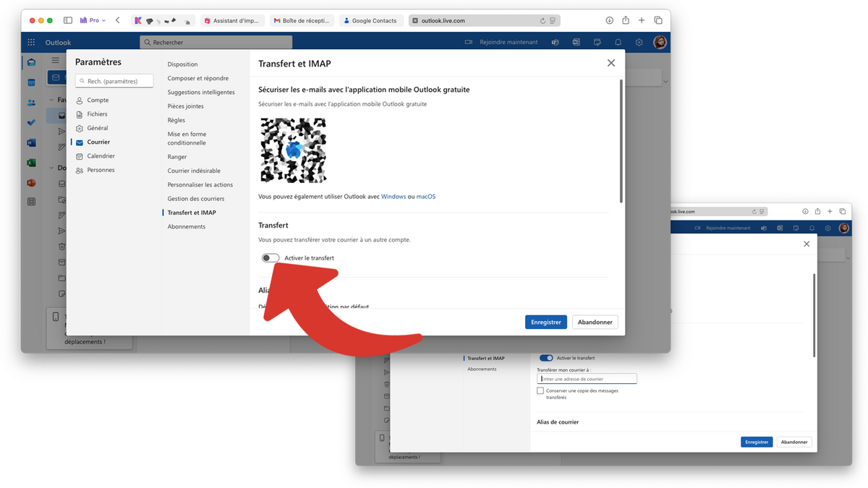Open notifications bell in the back window
This screenshot has height=488, width=868.
coord(812,228)
